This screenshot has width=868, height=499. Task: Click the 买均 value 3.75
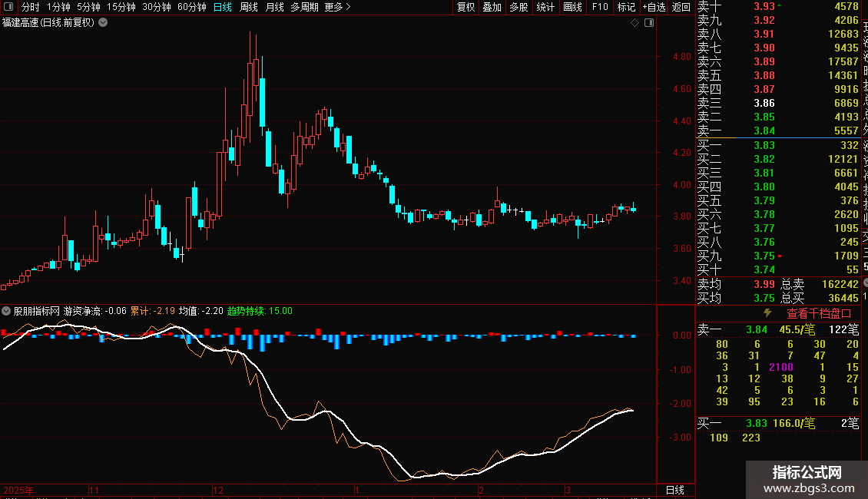click(x=764, y=298)
